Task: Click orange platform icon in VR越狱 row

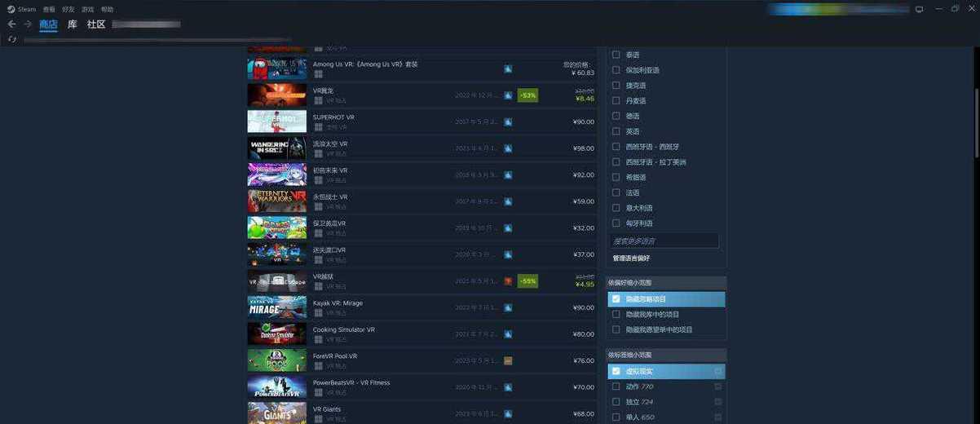Action: point(508,281)
